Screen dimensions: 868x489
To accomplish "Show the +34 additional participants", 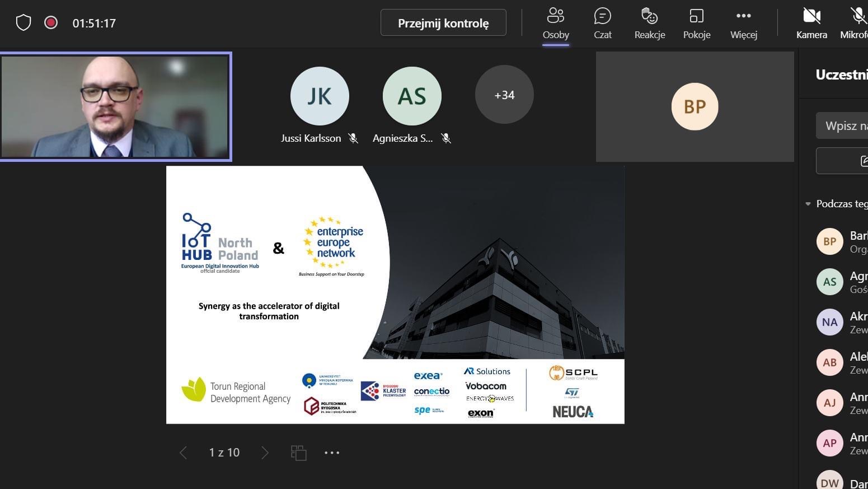I will (504, 95).
